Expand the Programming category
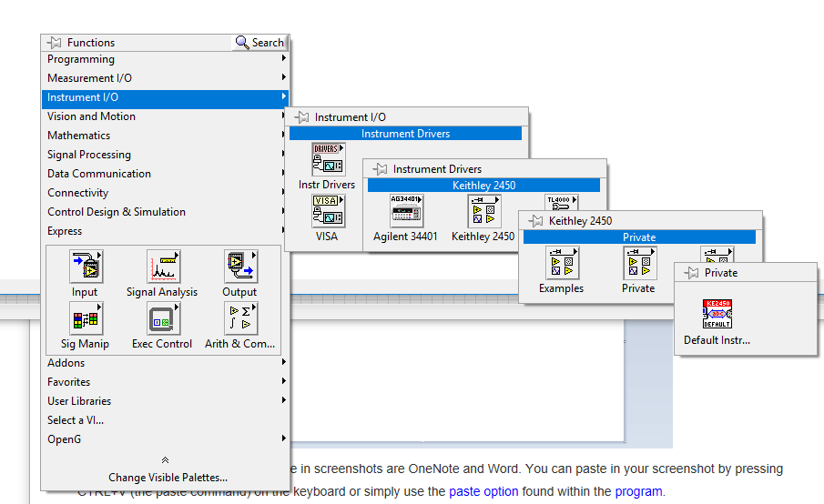 coord(165,59)
